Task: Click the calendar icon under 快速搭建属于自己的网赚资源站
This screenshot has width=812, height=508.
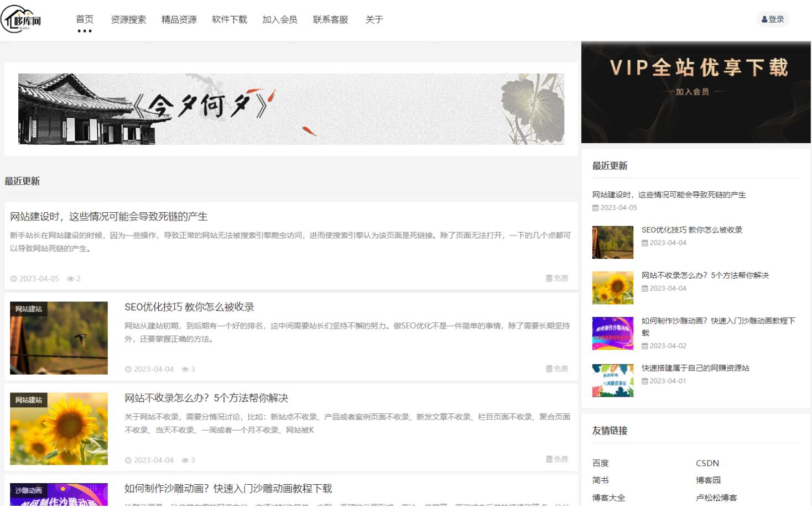Action: point(646,380)
